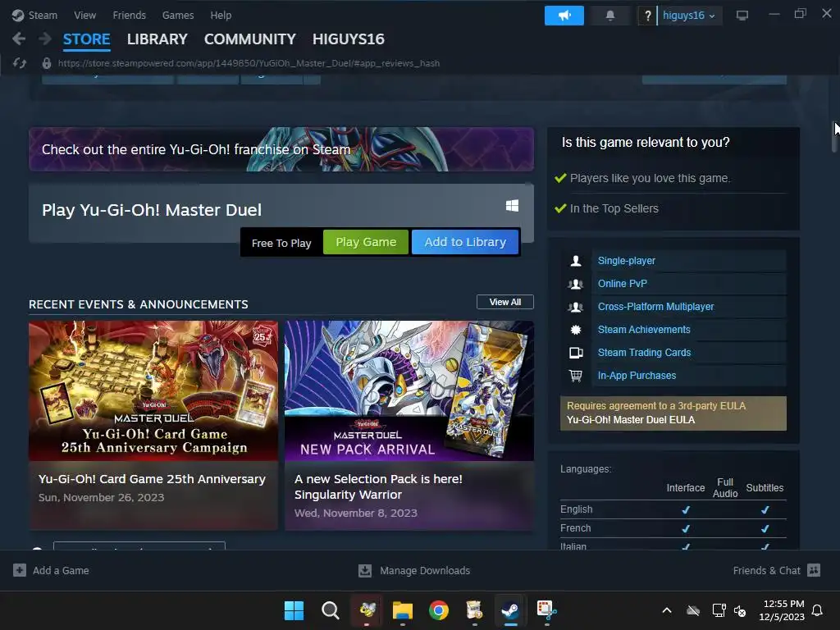
Task: Click View All events button
Action: 504,302
